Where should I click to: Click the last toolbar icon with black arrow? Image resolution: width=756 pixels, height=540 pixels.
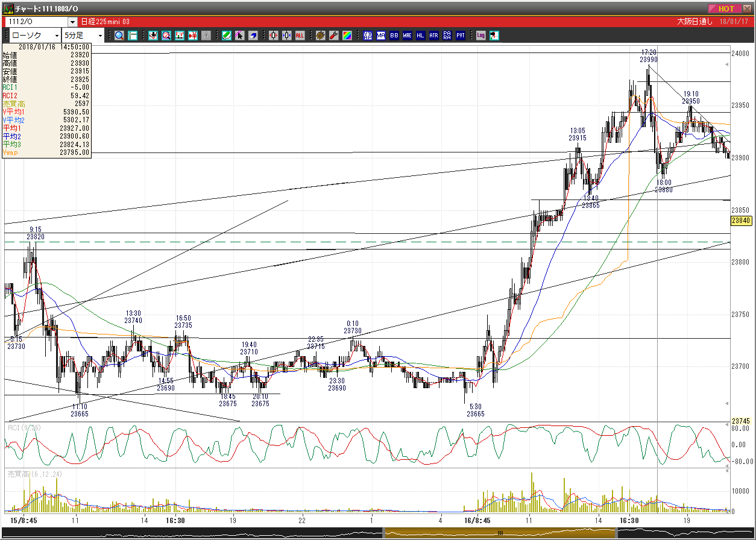coord(495,35)
